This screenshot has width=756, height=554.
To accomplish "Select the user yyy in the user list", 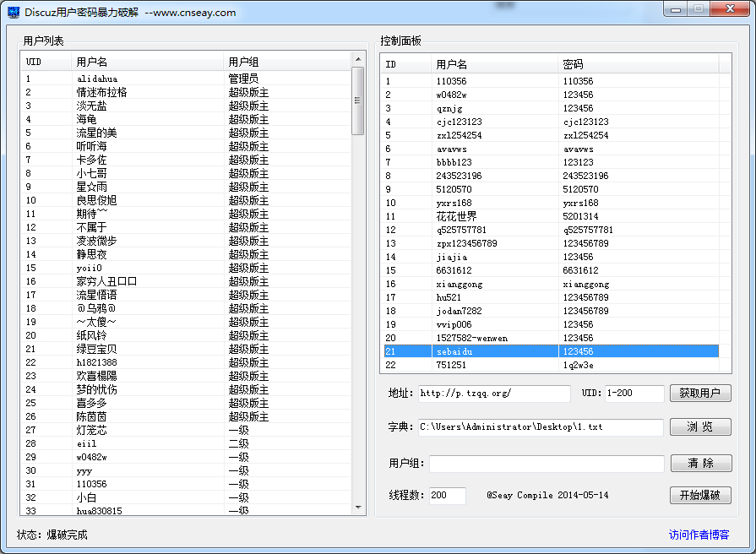I will point(186,470).
